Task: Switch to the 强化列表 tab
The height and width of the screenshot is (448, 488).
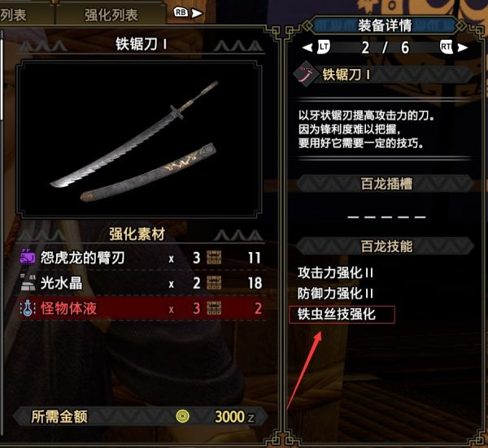Action: click(x=111, y=14)
